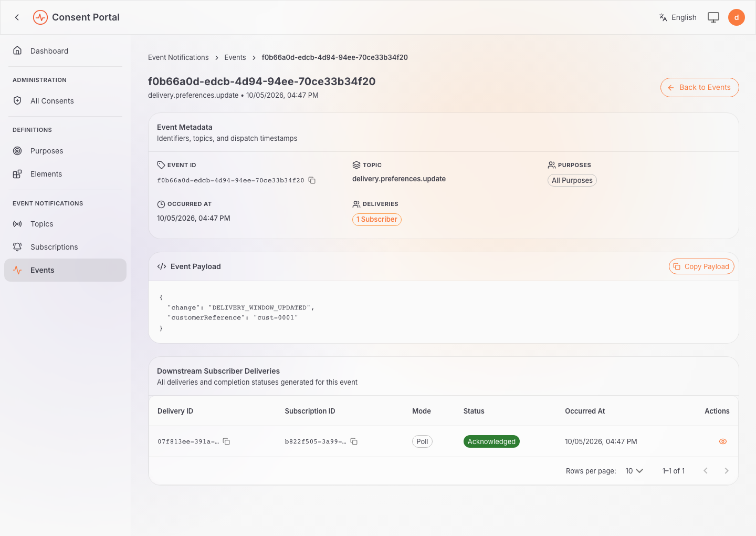
Task: Click the Poll mode badge
Action: click(x=422, y=441)
